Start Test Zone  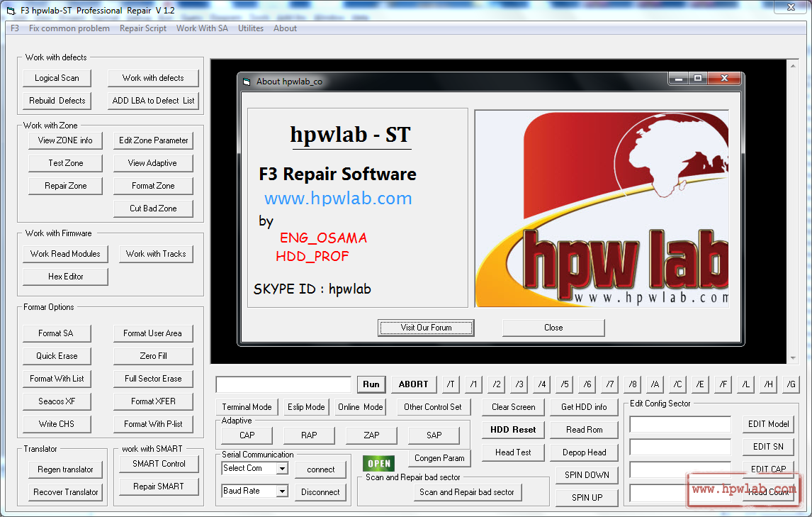tap(65, 163)
